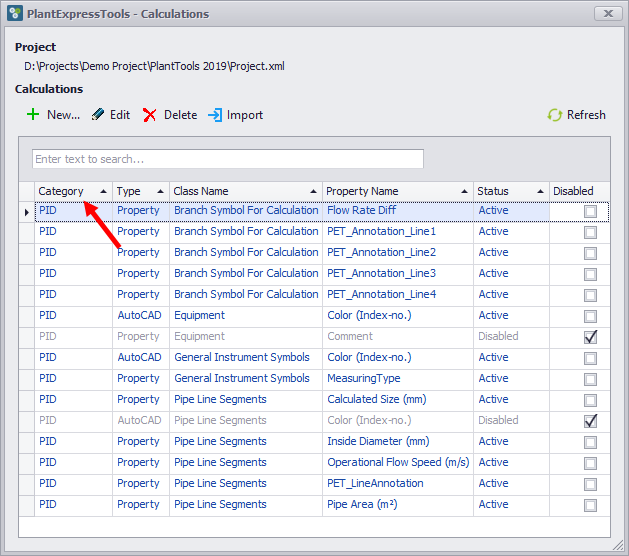Click the green Refresh arrows icon
629x556 pixels.
coord(554,115)
